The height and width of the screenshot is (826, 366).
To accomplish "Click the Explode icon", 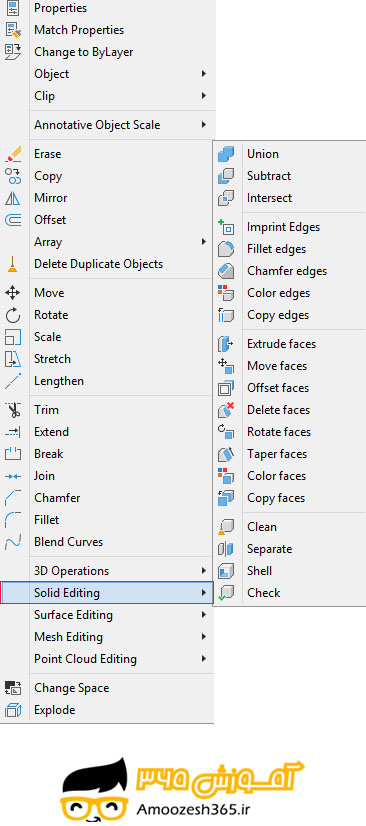I will coord(13,710).
